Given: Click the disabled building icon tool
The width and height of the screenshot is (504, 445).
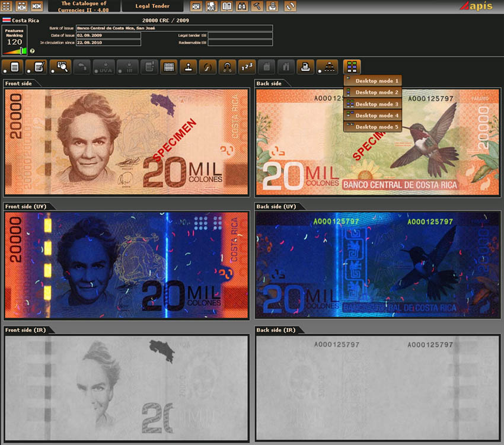Looking at the screenshot, I should click(x=266, y=67).
